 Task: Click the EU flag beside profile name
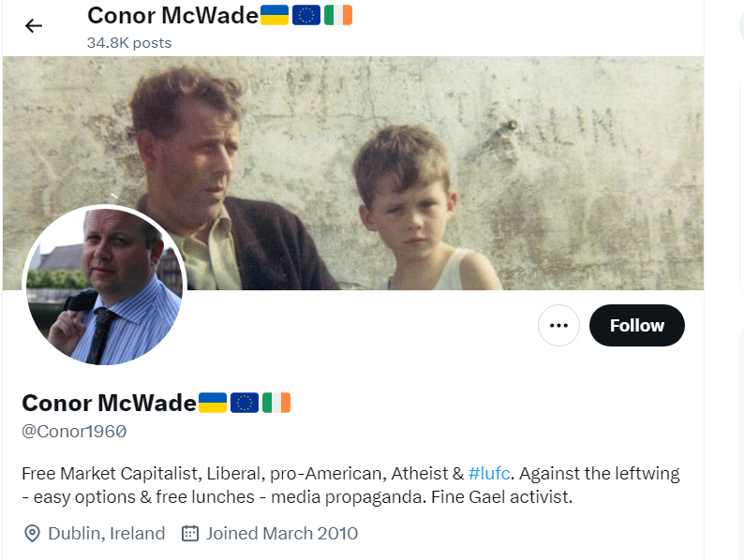(x=245, y=403)
